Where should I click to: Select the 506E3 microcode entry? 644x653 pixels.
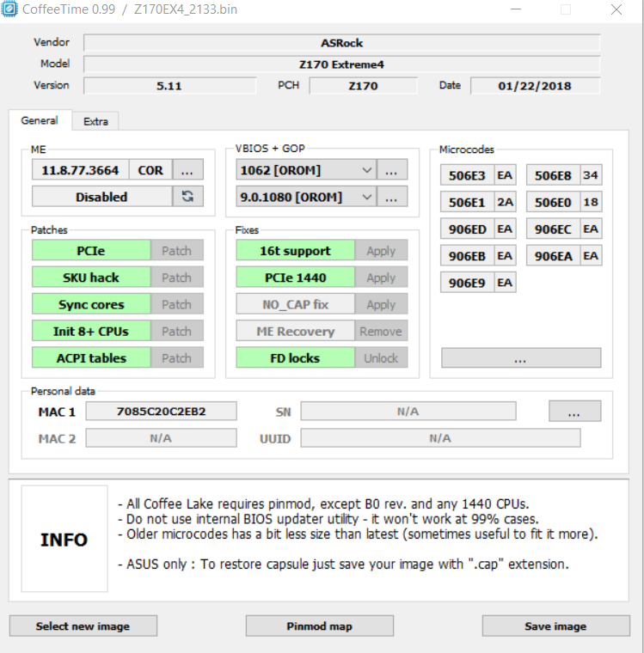pos(478,175)
